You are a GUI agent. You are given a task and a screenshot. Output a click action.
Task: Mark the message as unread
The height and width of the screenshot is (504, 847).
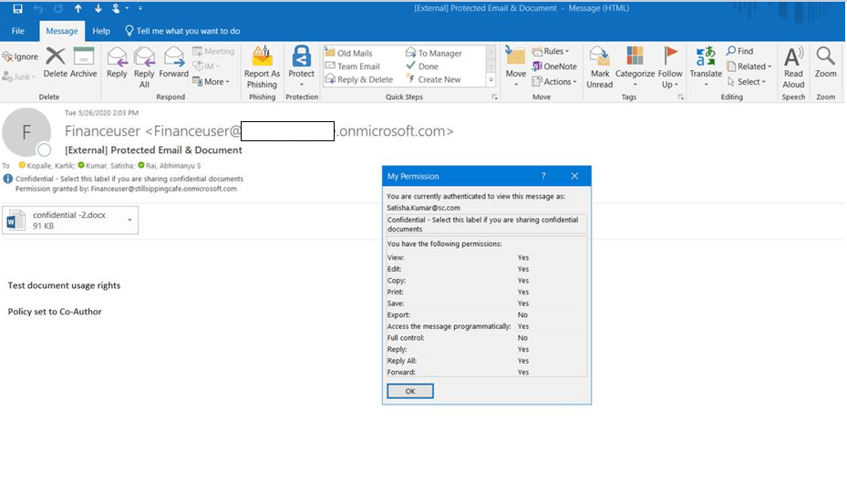(x=600, y=67)
